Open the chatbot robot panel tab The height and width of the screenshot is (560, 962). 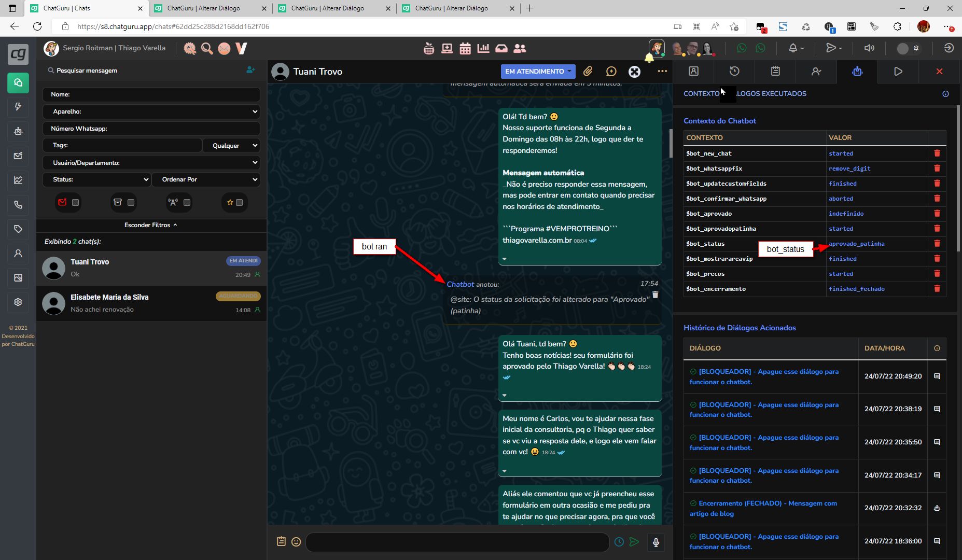point(857,72)
